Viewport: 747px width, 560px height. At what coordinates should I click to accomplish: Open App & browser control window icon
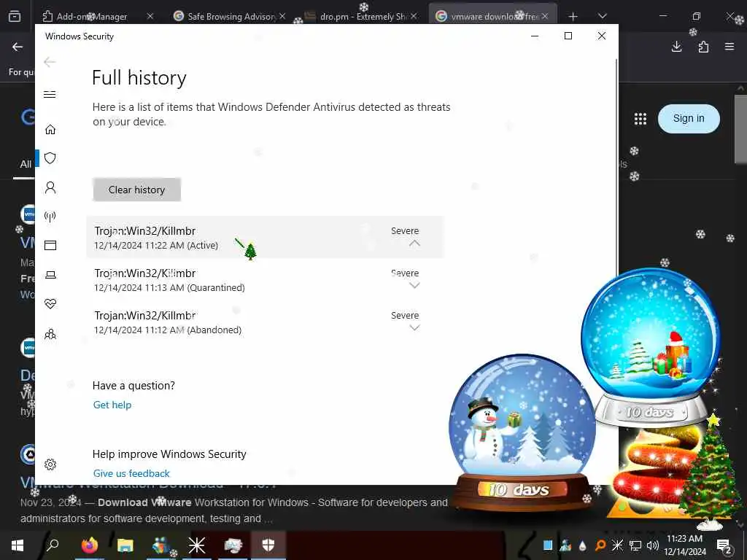(x=50, y=245)
